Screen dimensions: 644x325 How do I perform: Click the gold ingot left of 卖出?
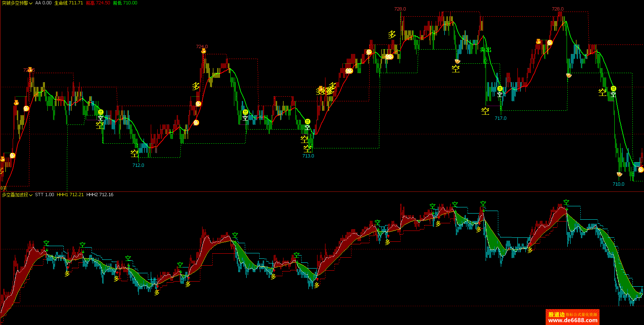click(457, 61)
